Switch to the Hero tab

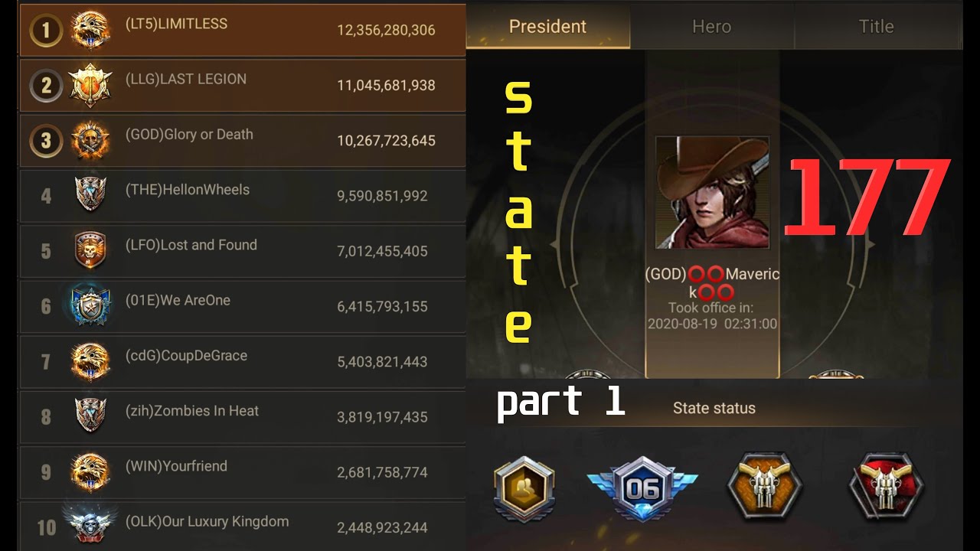pyautogui.click(x=712, y=27)
